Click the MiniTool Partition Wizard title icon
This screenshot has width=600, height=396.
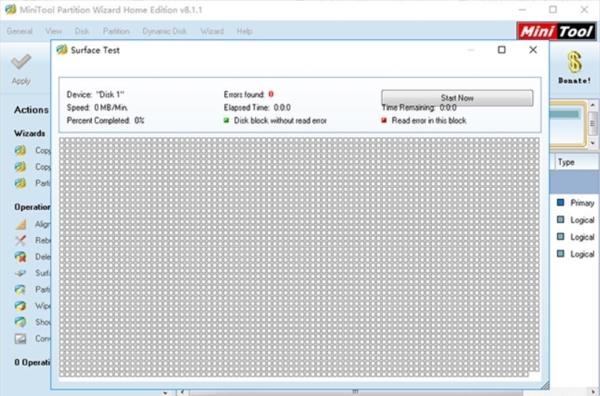tap(10, 9)
